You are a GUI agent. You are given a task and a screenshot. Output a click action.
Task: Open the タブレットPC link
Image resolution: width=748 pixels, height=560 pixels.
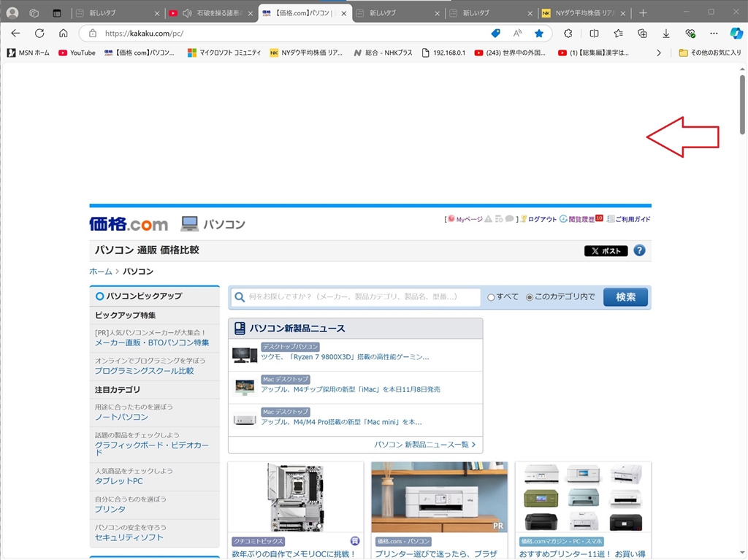click(119, 481)
